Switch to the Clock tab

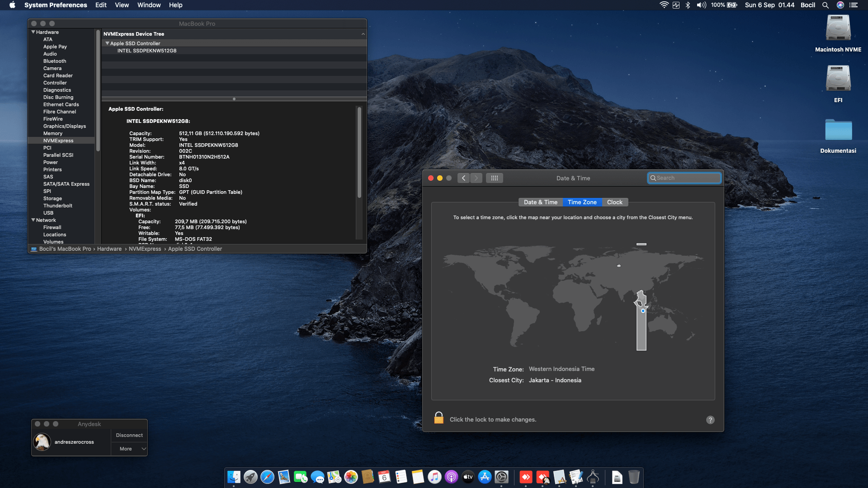(614, 202)
